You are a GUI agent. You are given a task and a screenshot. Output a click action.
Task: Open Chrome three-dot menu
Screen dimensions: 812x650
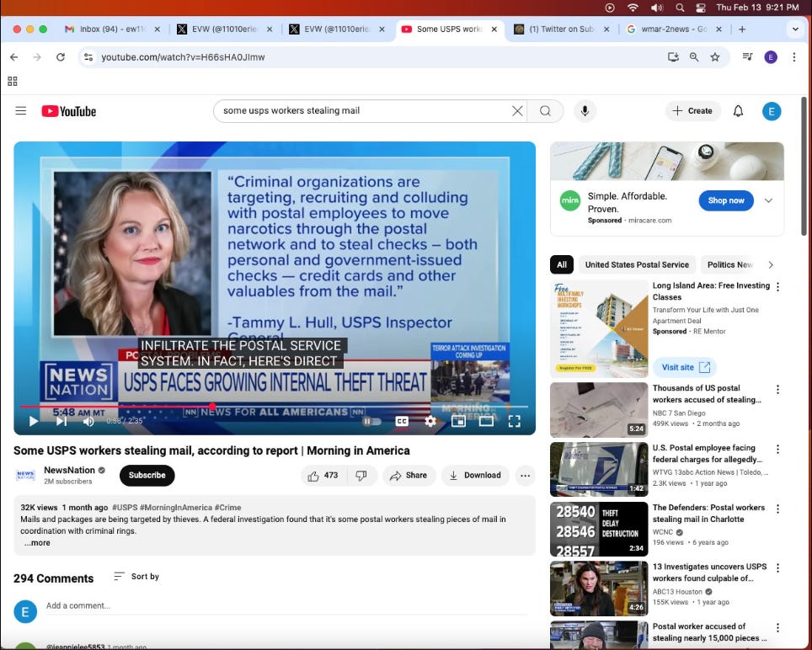(793, 57)
